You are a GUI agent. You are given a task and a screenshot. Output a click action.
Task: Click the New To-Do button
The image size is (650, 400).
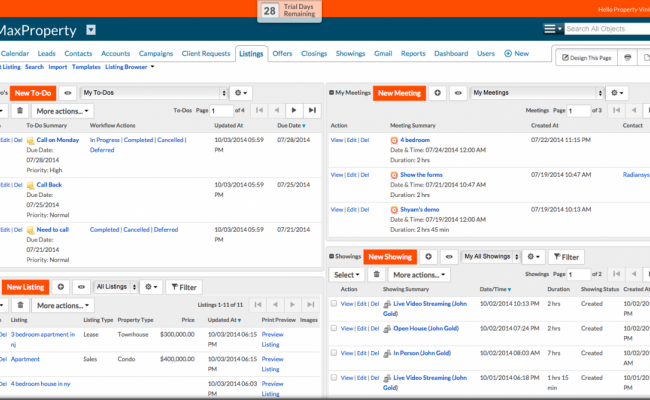(33, 93)
